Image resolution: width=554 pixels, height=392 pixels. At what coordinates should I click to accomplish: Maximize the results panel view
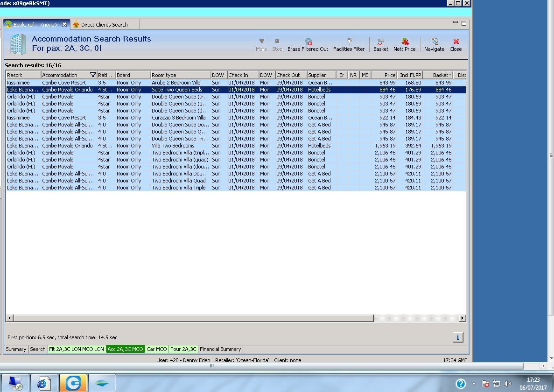464,23
